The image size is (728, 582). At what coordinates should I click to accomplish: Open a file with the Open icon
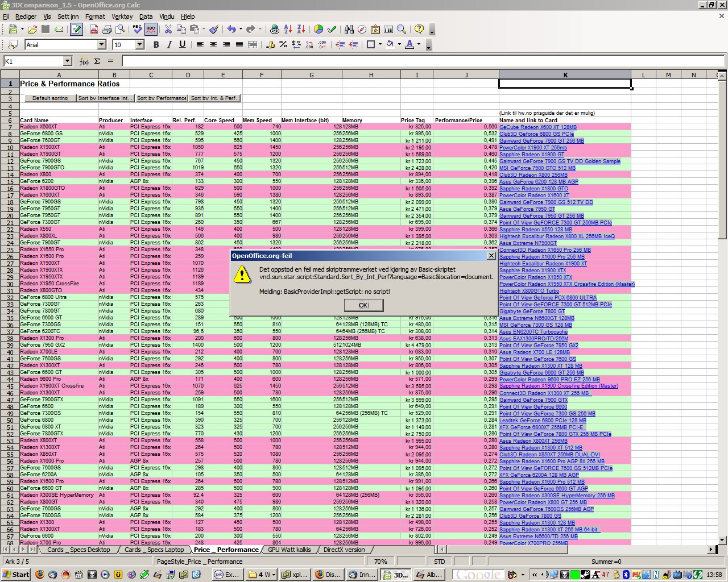pos(32,29)
